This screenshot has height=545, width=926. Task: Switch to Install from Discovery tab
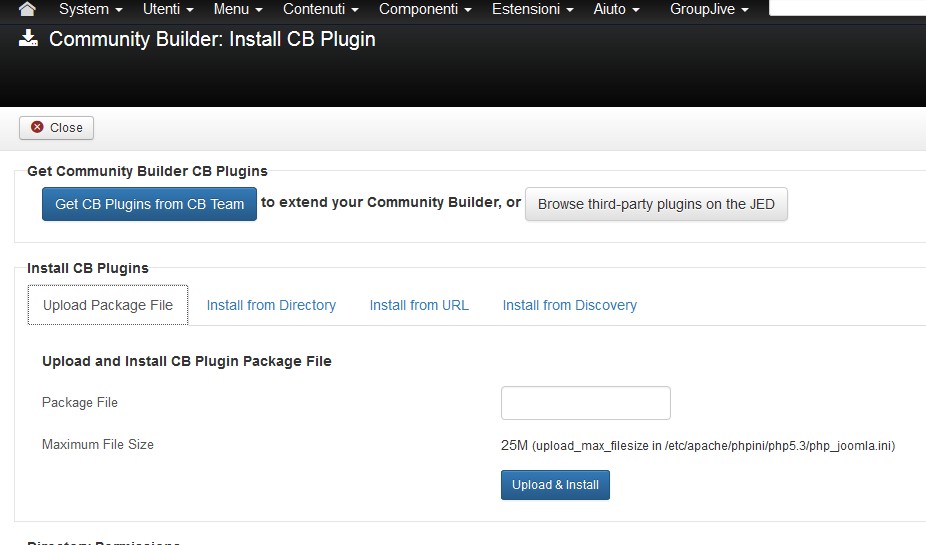(x=569, y=305)
